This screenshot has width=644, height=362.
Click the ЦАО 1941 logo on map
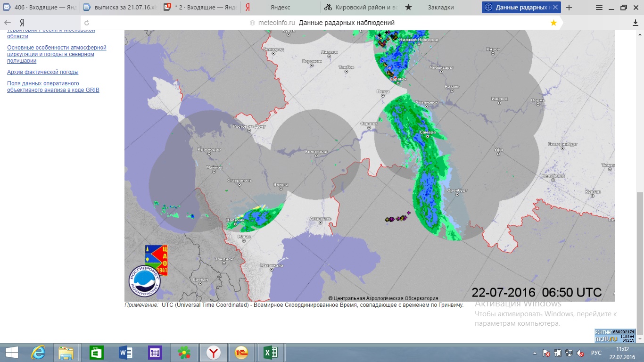click(157, 261)
